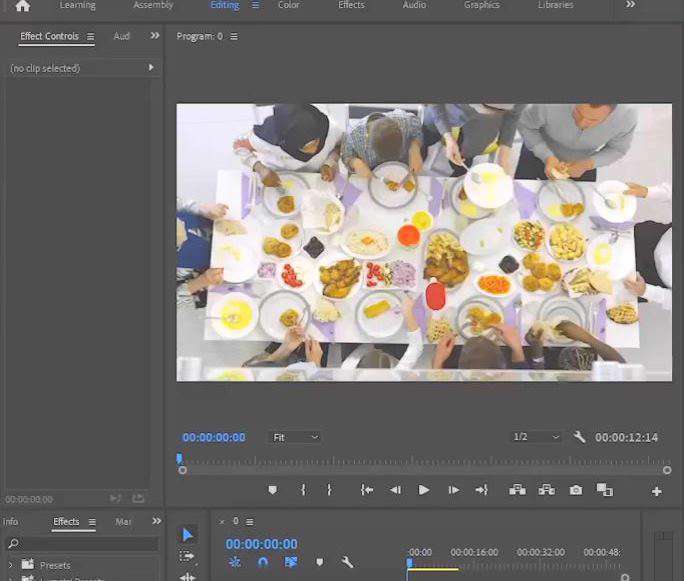Toggle the Comparison View button
The width and height of the screenshot is (684, 581).
click(x=604, y=490)
